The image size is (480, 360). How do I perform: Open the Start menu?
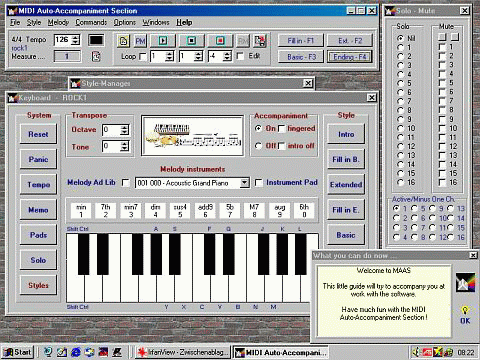tap(17, 352)
